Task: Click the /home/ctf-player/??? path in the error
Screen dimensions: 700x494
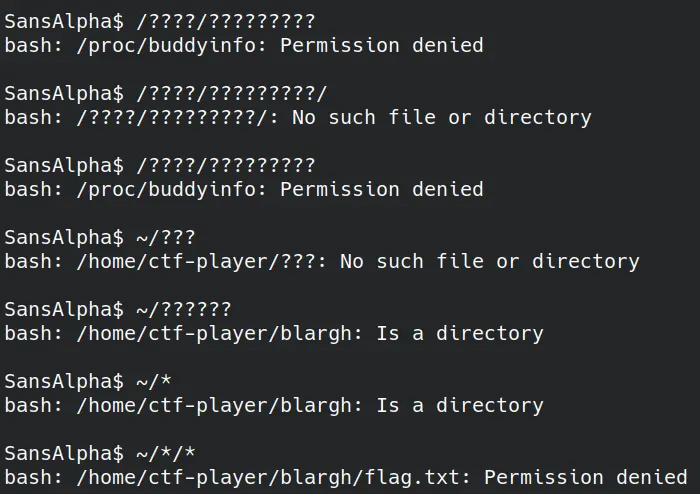Action: pos(195,261)
